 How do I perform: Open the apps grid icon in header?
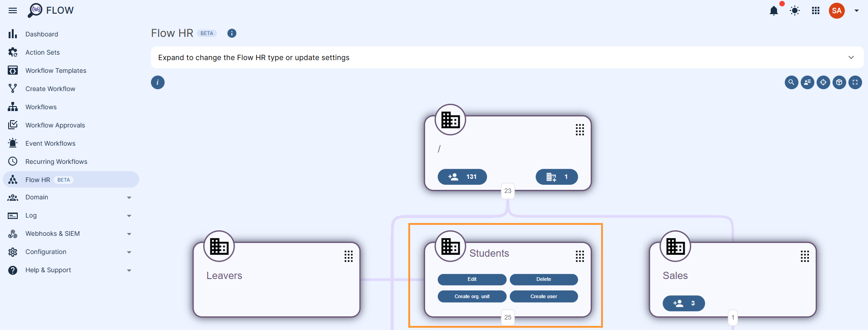pos(816,10)
